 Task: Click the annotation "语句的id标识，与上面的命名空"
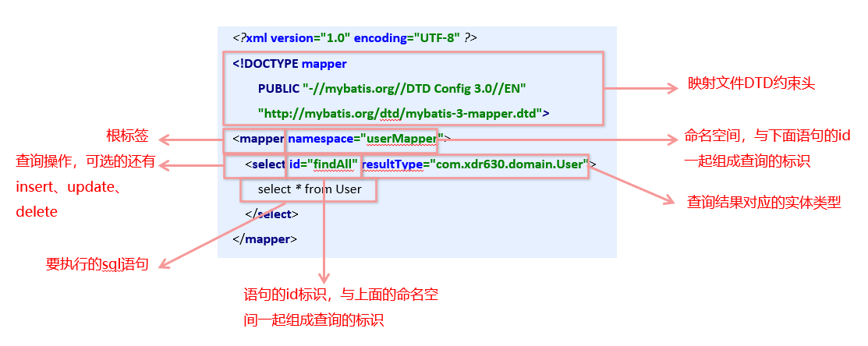pos(341,295)
